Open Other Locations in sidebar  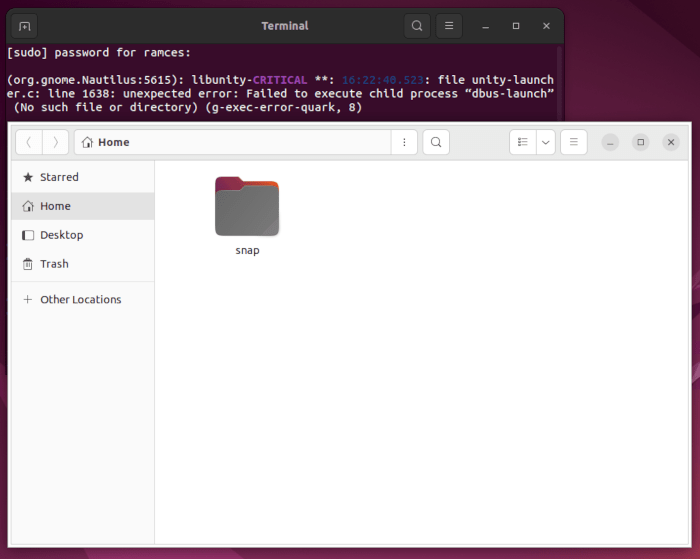point(83,299)
